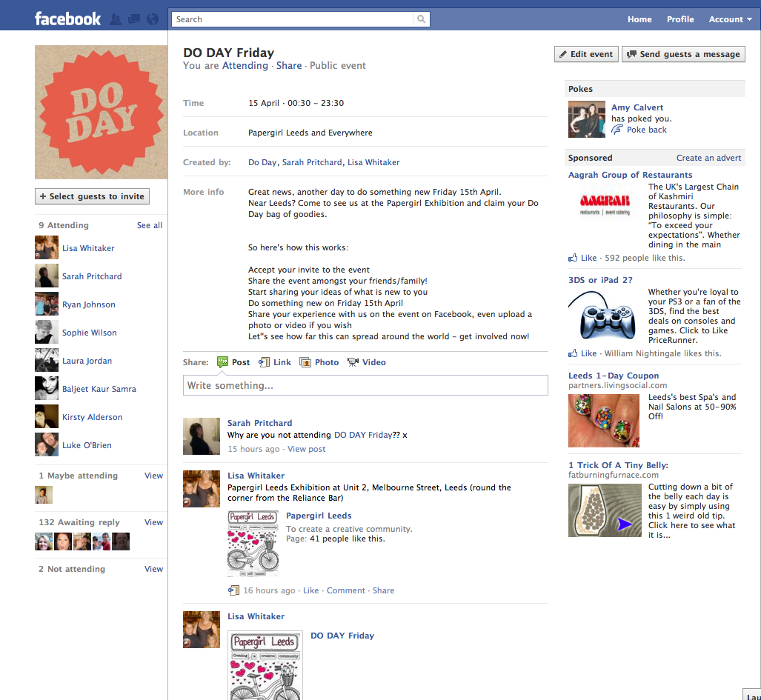761x700 pixels.
Task: Open Lisa Whitaker's attendee photo
Action: click(47, 247)
